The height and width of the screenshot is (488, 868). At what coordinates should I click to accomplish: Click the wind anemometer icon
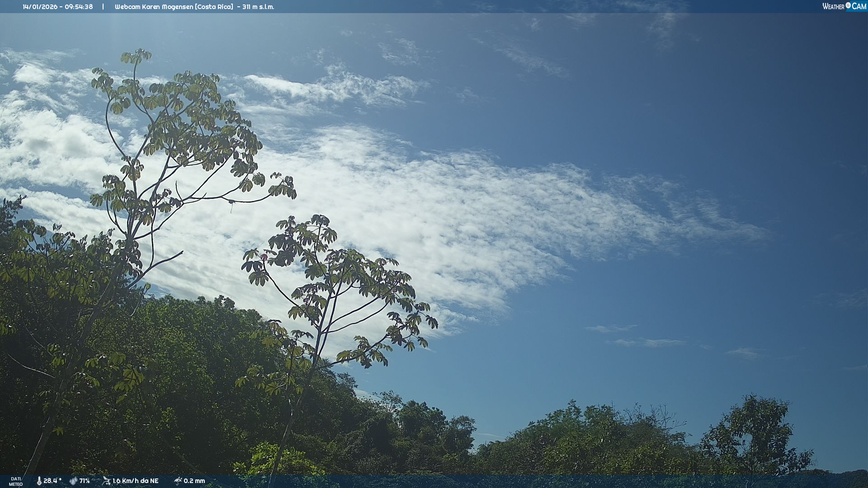coord(106,481)
